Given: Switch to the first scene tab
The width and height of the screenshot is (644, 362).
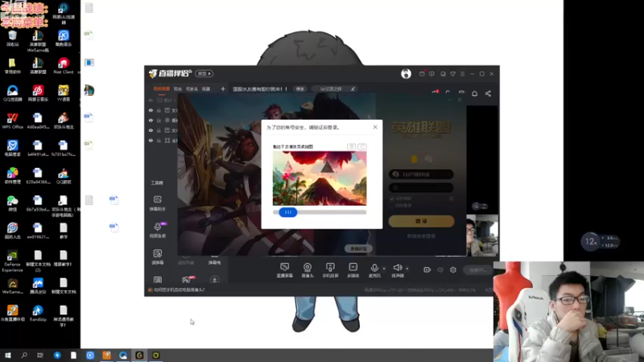Looking at the screenshot, I should click(162, 88).
